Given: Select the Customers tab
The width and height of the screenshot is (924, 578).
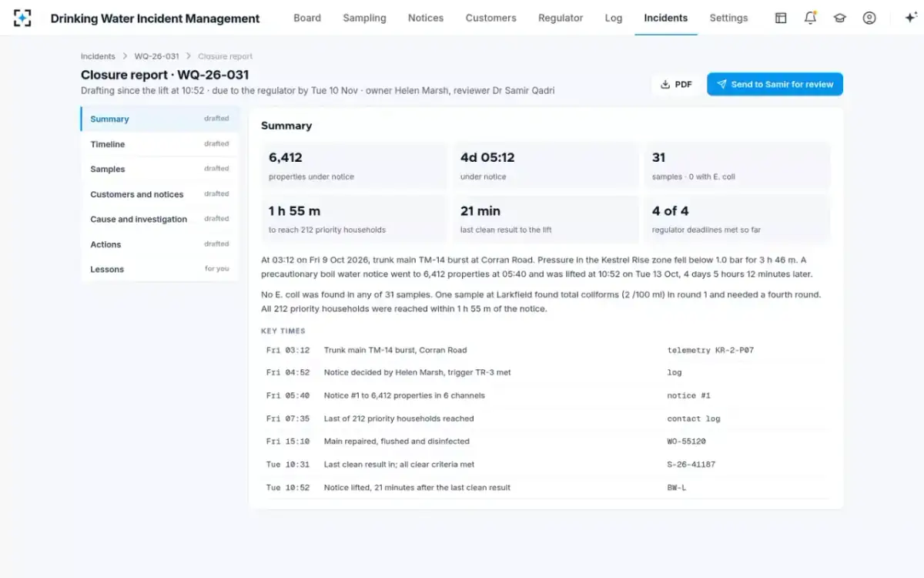Looking at the screenshot, I should [x=491, y=18].
